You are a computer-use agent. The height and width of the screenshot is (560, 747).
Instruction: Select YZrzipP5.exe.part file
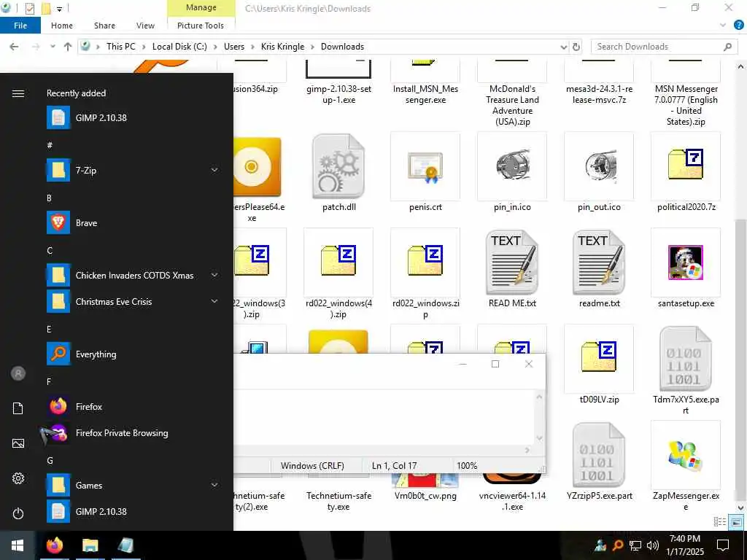pyautogui.click(x=599, y=462)
